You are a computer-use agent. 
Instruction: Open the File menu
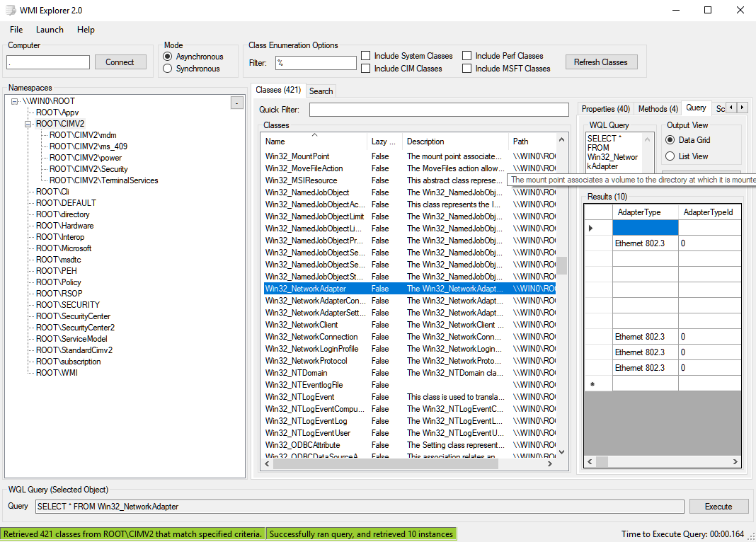[16, 30]
